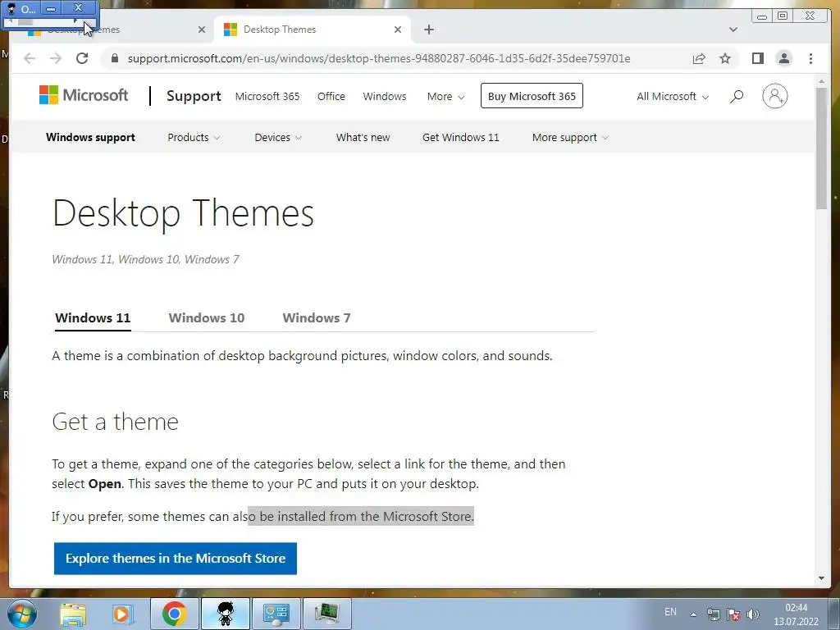Switch to the Windows 11 tab
Screen dimensions: 840x630
(x=93, y=317)
